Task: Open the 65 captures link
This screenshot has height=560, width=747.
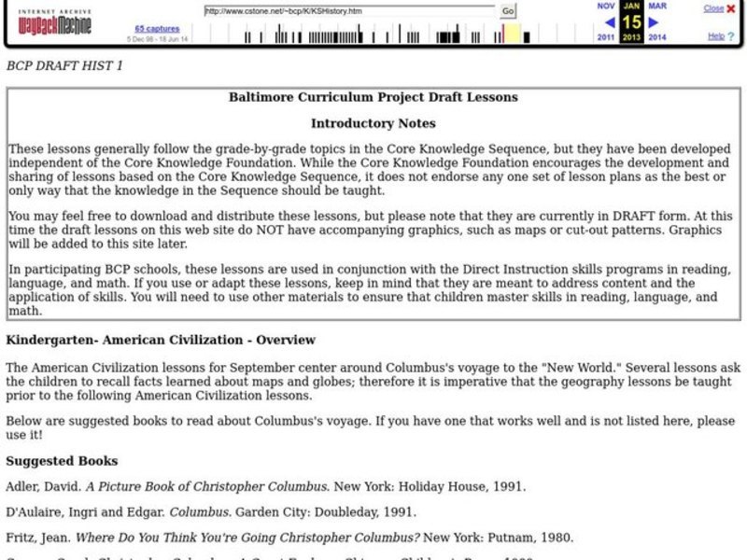Action: point(157,28)
